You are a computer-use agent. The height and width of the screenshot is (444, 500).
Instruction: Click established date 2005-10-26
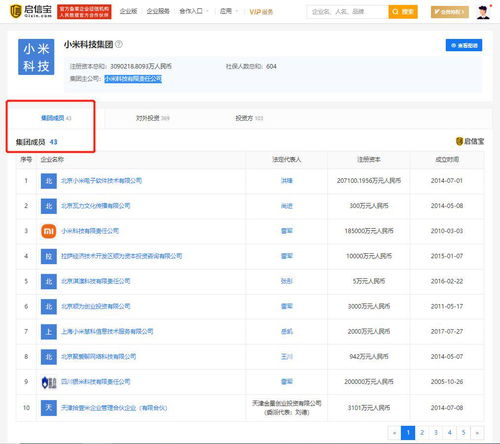coord(447,382)
